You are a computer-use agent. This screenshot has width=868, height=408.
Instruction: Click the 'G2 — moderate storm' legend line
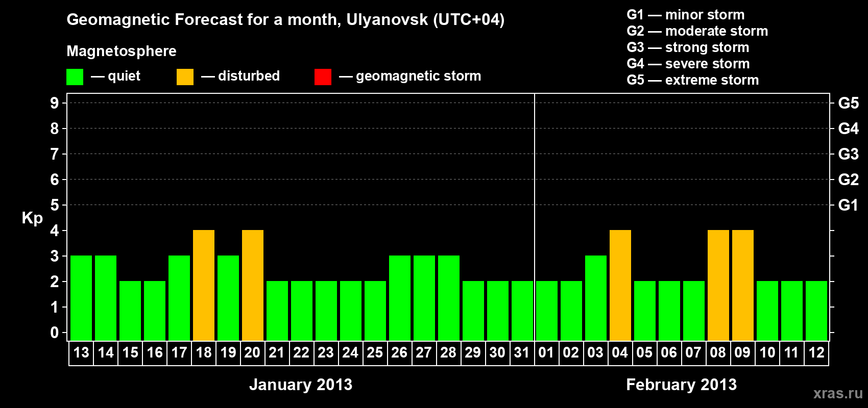tap(697, 31)
